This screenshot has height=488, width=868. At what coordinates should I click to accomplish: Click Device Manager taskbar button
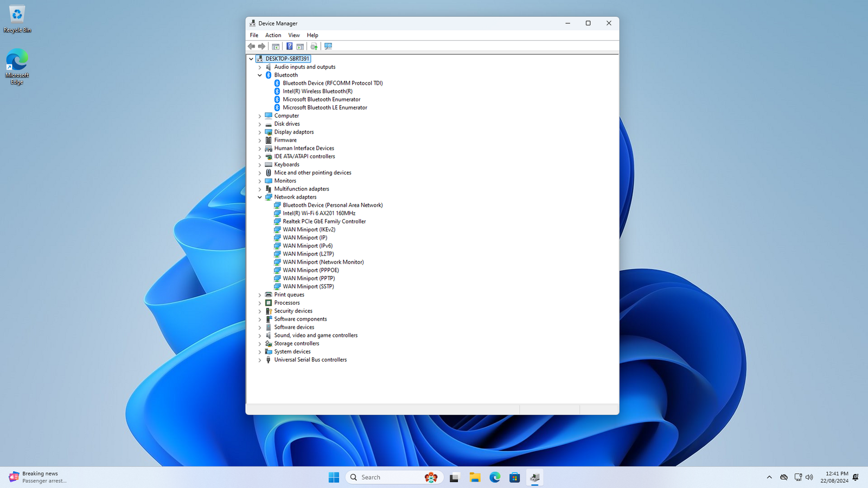click(535, 477)
